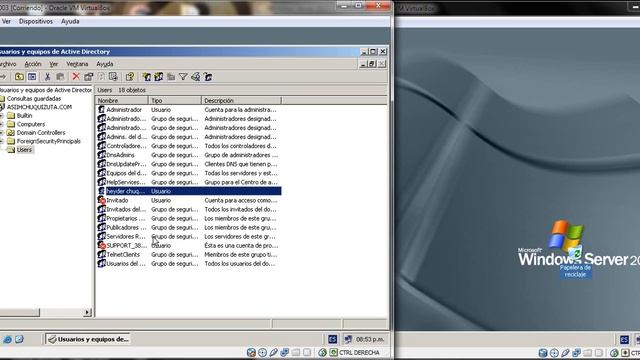Click the Create new user toolbar icon
Viewport: 640px width, 360px height.
click(x=147, y=77)
